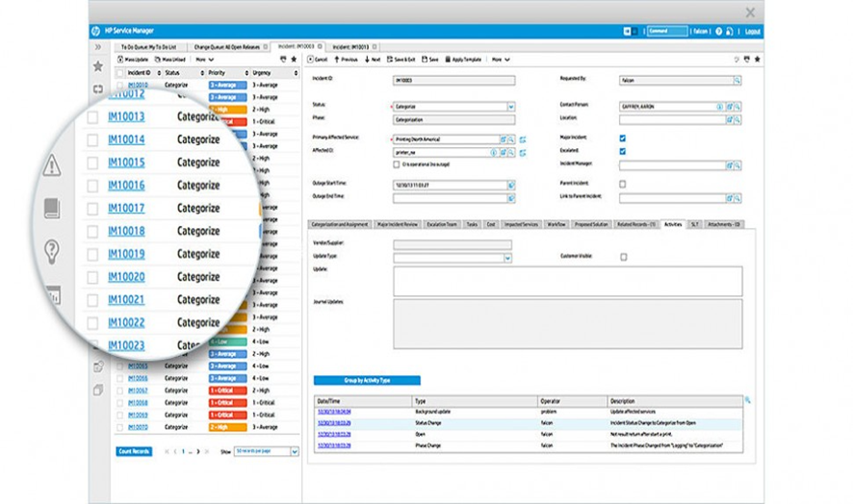Click the star icon right of incident toolbar
853x504 pixels.
757,60
